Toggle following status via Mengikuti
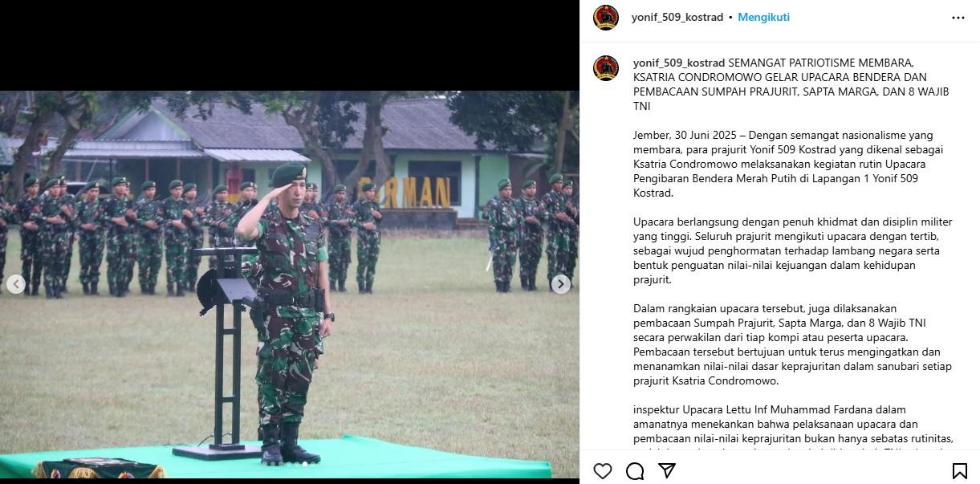The image size is (980, 484). [763, 17]
